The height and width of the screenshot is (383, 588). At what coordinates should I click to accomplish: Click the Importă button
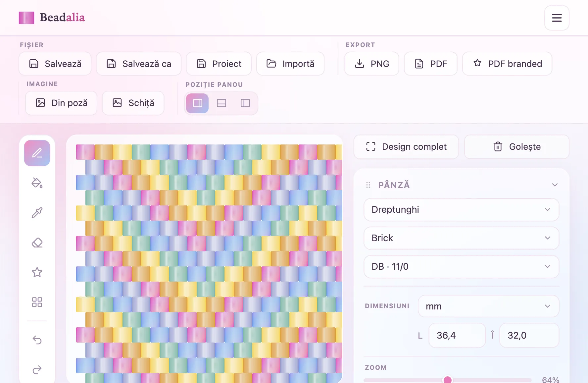click(x=290, y=64)
